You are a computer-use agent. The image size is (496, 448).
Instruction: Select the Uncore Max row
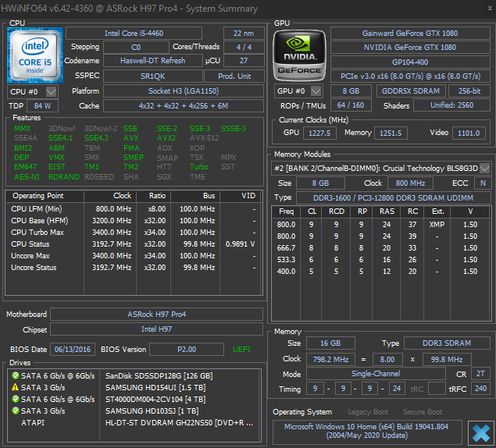tap(134, 256)
